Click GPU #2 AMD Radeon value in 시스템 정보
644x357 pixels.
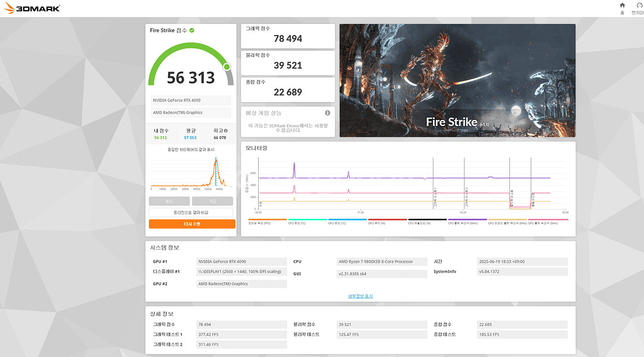point(241,284)
